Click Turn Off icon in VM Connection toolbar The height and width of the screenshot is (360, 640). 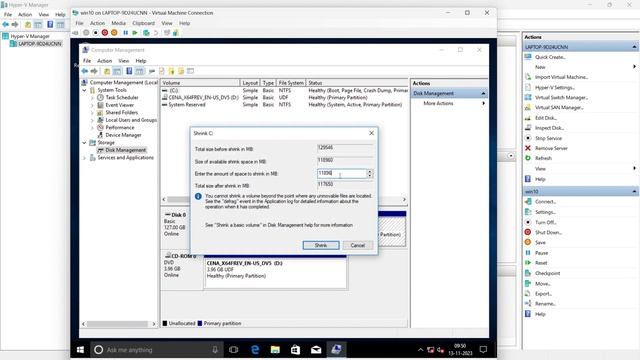coord(96,33)
